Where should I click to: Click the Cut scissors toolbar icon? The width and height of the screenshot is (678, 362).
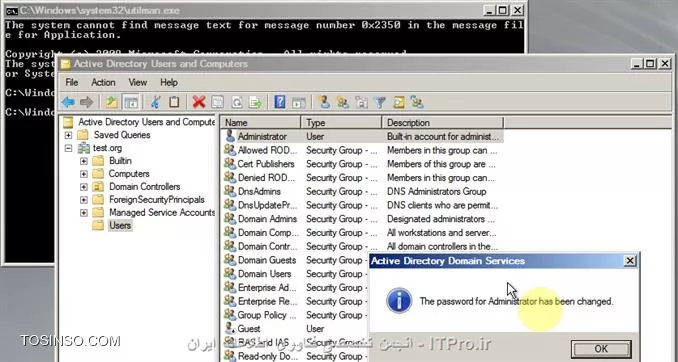coord(155,103)
